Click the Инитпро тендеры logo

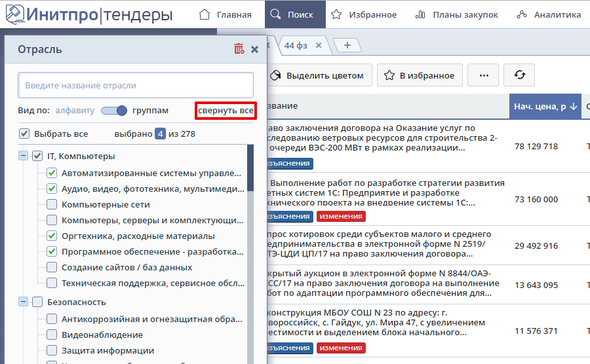pyautogui.click(x=88, y=14)
